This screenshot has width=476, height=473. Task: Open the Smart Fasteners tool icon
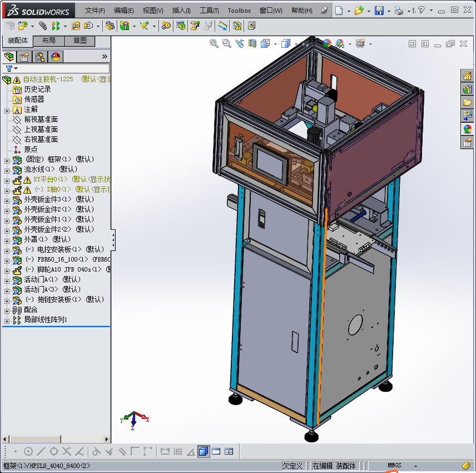tap(76, 26)
